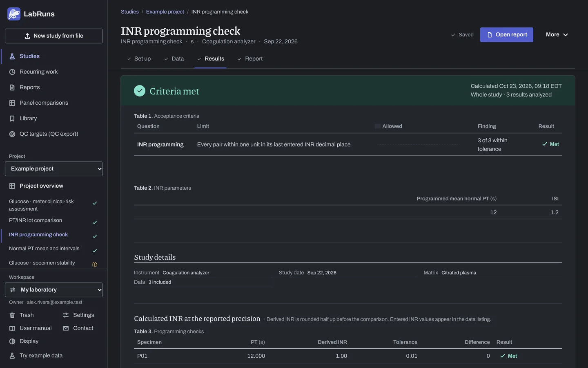Follow the Studies breadcrumb link
This screenshot has height=368, width=588.
130,12
